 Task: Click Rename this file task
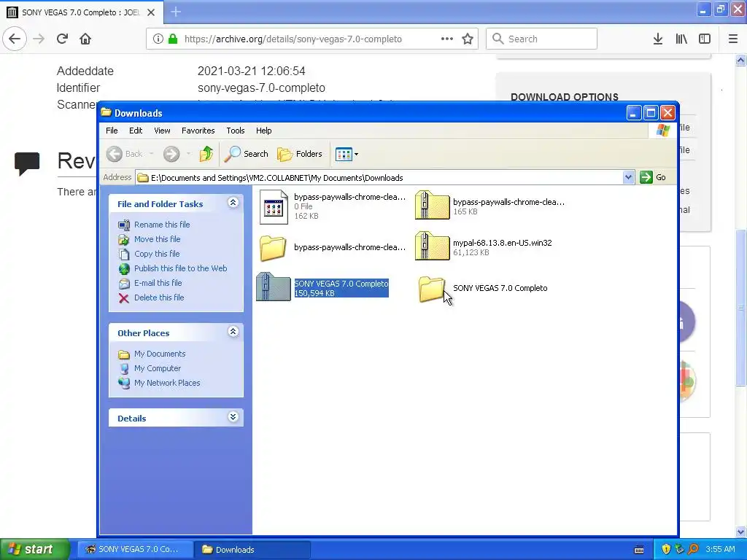[161, 225]
